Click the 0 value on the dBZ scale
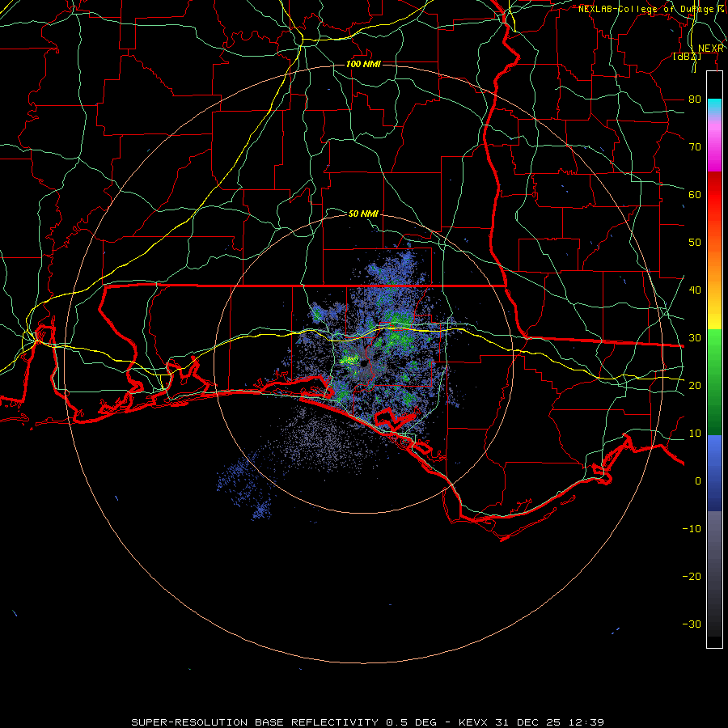This screenshot has height=728, width=728. (x=698, y=481)
